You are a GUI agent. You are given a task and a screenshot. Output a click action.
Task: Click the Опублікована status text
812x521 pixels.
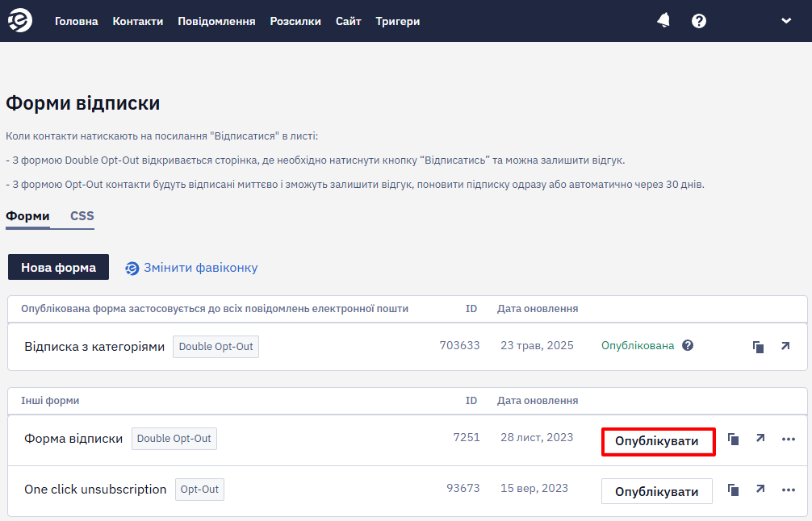point(638,346)
